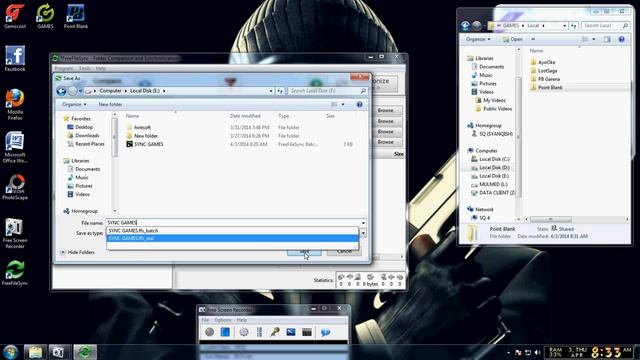Open address bar history dropdown in Save As
This screenshot has height=360, width=640.
coord(271,91)
